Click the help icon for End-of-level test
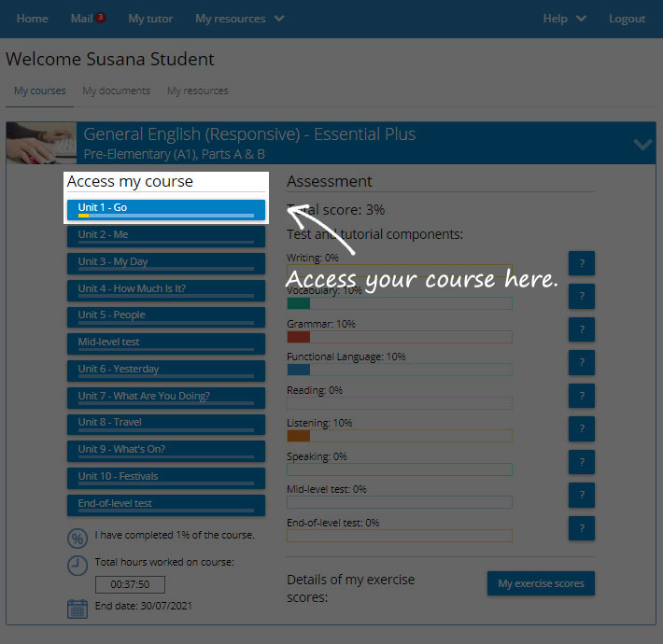The image size is (663, 644). 581,528
